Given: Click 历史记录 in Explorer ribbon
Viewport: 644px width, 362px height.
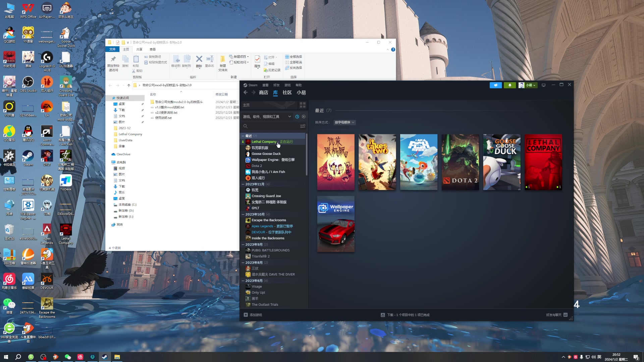Looking at the screenshot, I should pos(272,70).
